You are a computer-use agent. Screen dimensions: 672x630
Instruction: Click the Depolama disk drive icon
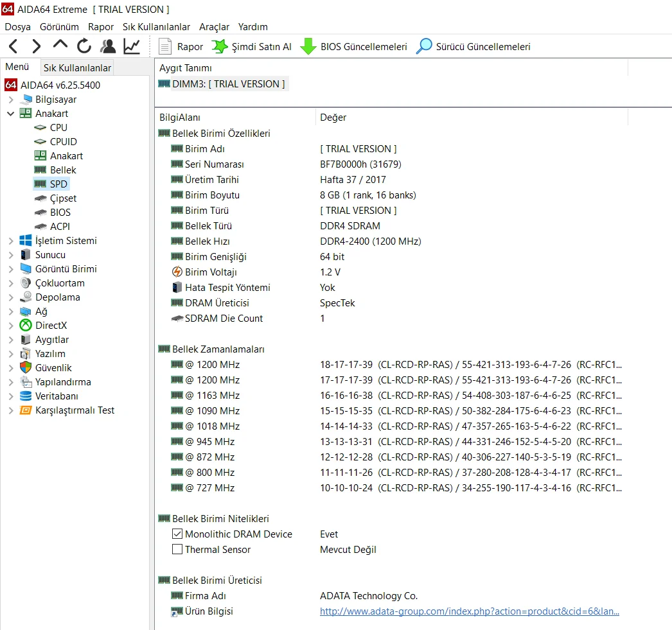(26, 297)
